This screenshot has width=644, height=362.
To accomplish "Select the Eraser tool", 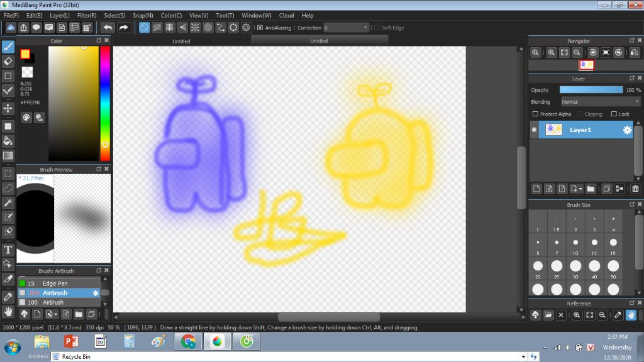I will (8, 62).
